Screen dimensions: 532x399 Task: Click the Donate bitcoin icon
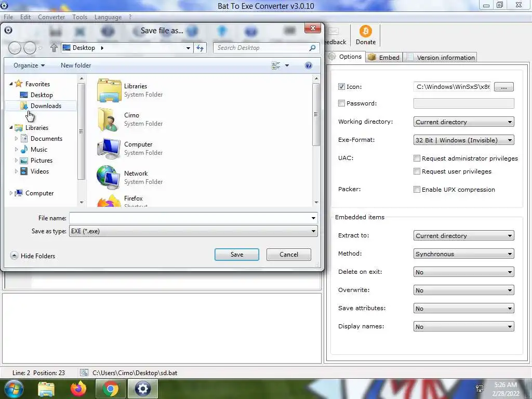pos(365,31)
